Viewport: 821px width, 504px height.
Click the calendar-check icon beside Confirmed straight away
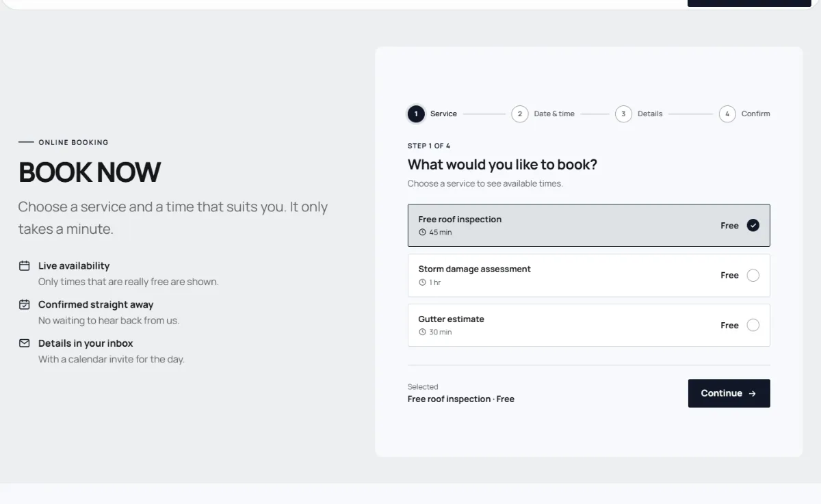point(25,305)
